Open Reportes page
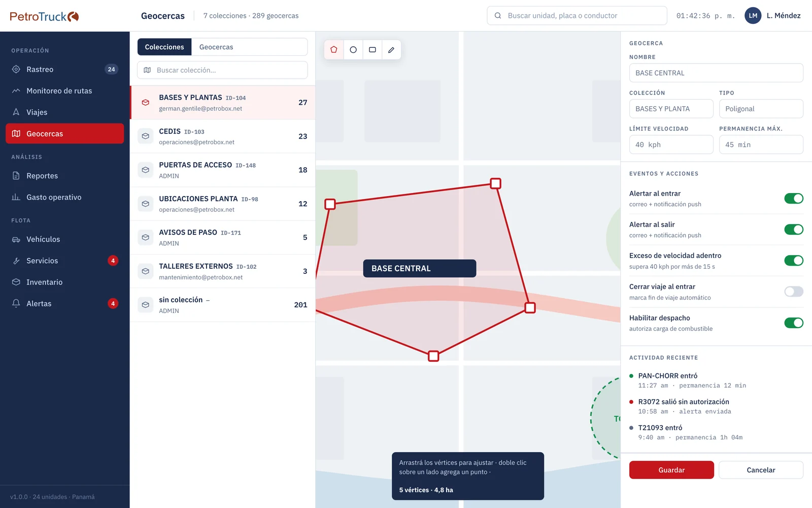 pyautogui.click(x=65, y=176)
